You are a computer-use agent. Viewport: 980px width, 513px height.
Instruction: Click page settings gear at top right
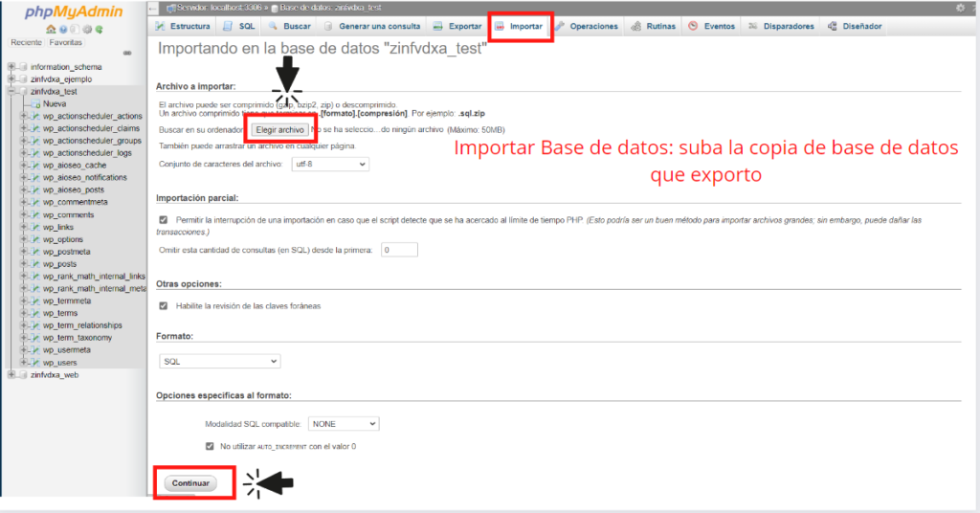coord(961,8)
